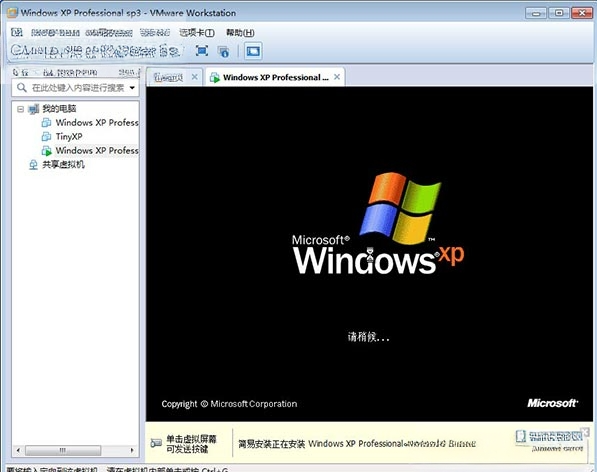
Task: Open the 帮助(H) menu
Action: (x=240, y=33)
